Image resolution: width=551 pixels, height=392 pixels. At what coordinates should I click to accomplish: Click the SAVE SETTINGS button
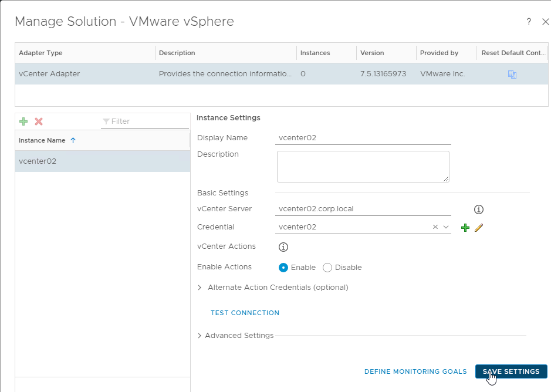click(511, 371)
